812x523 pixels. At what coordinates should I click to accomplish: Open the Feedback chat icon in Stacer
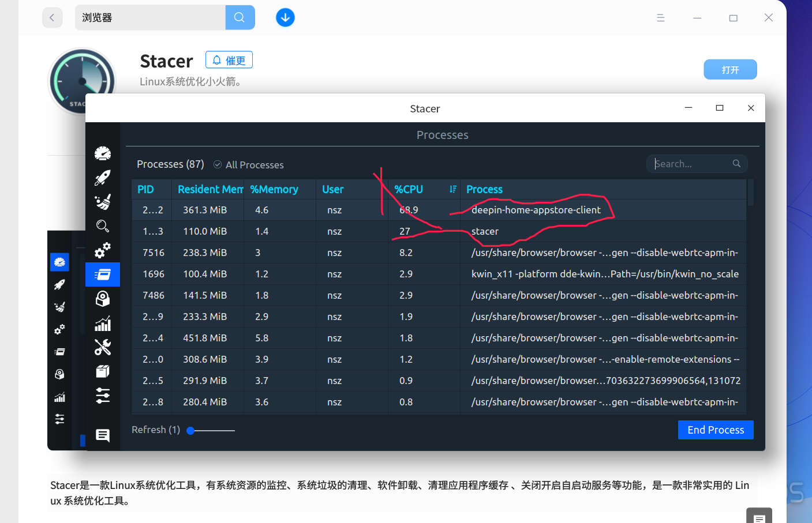click(x=103, y=435)
